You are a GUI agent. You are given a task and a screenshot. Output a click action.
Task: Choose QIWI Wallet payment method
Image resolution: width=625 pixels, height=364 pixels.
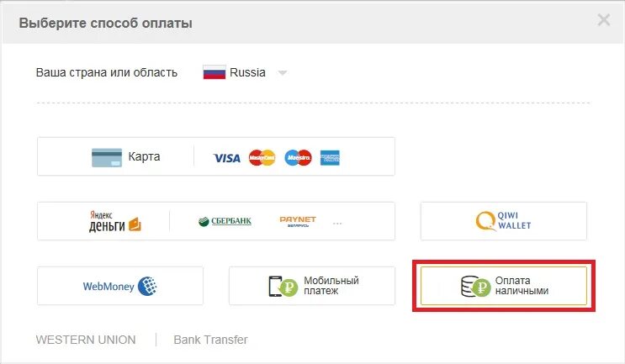[503, 221]
